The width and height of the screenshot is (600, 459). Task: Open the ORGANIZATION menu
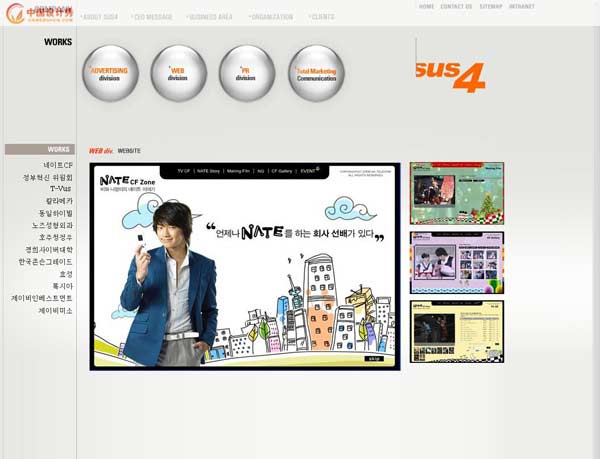(x=271, y=17)
